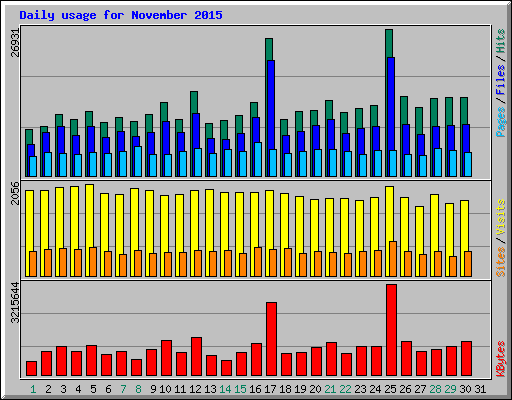Click the red KBytes bar for day 30
Viewport: 512px width, 400px height.
tap(466, 359)
